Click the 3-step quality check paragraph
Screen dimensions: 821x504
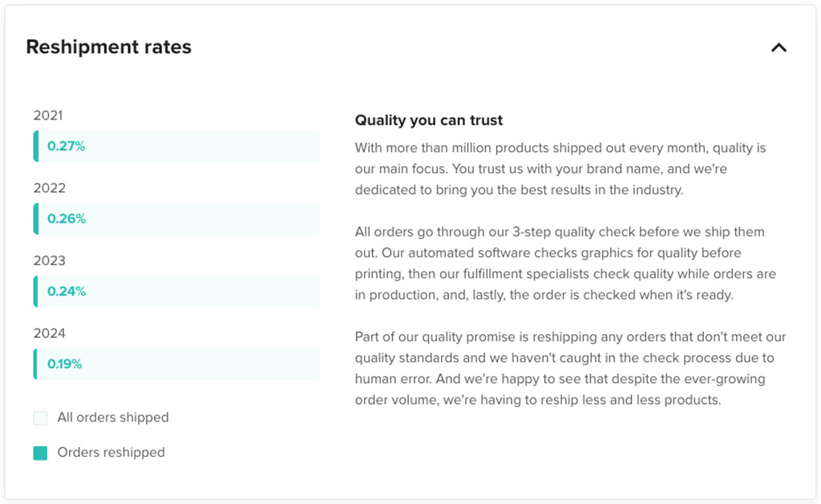(565, 263)
